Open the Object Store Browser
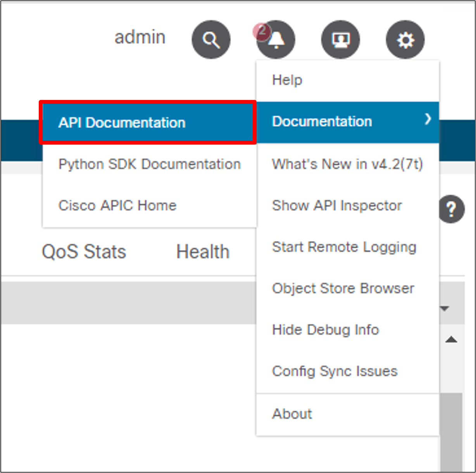This screenshot has width=476, height=473. [x=343, y=289]
